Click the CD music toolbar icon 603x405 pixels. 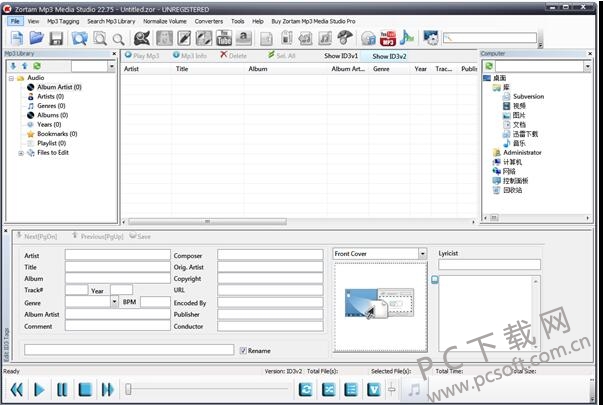pos(368,38)
